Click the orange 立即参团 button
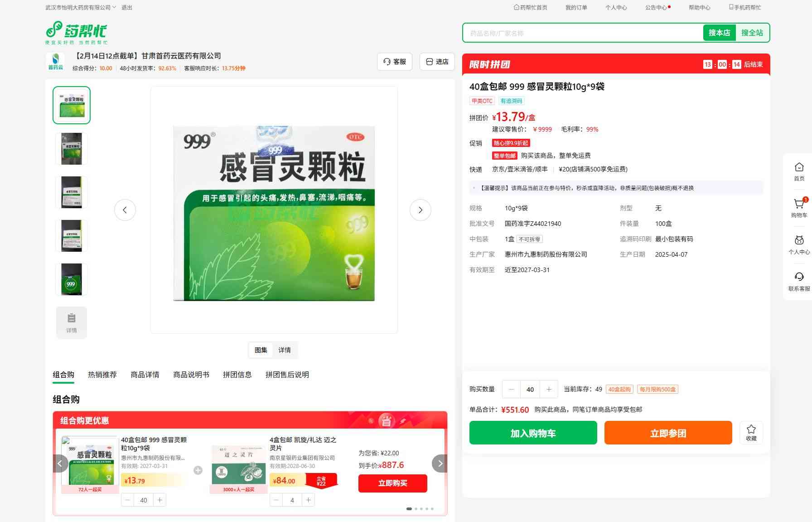The width and height of the screenshot is (812, 522). 668,433
